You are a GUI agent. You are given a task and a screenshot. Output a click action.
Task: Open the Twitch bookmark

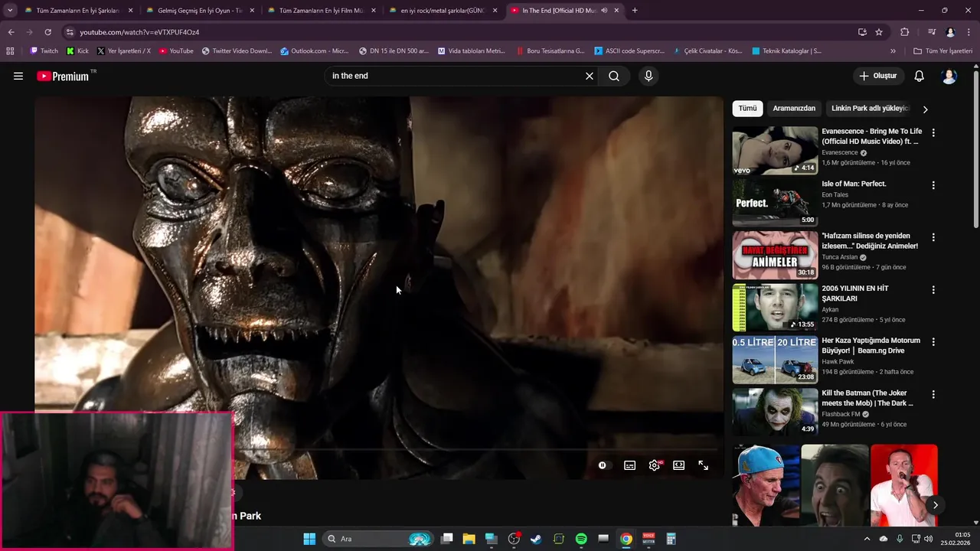(44, 51)
